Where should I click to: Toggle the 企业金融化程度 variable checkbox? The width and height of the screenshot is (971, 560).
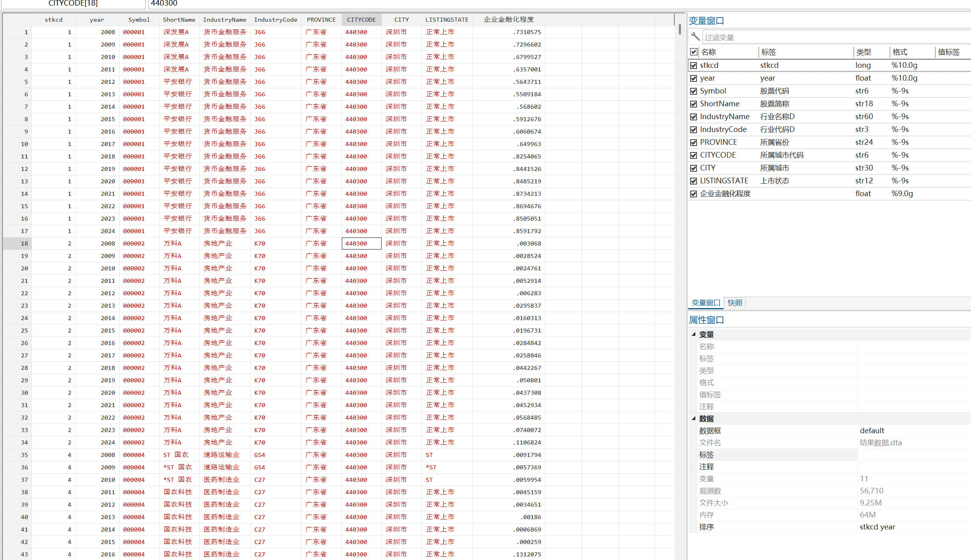point(694,194)
